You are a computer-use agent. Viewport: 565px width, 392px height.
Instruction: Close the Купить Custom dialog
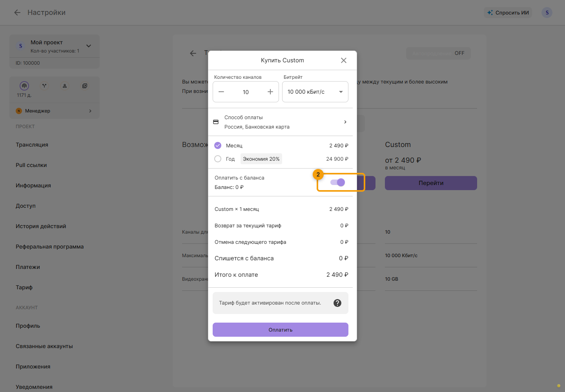pyautogui.click(x=344, y=60)
